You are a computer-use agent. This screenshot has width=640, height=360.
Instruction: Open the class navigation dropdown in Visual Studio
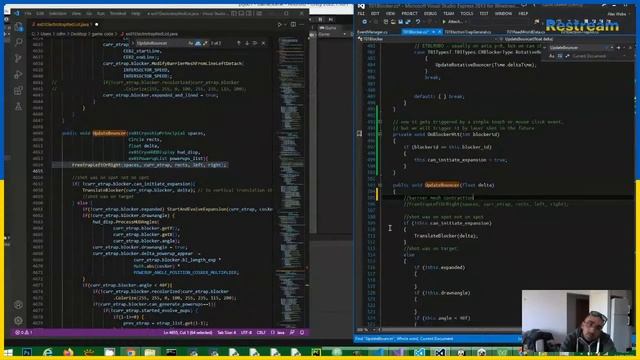coord(427,39)
